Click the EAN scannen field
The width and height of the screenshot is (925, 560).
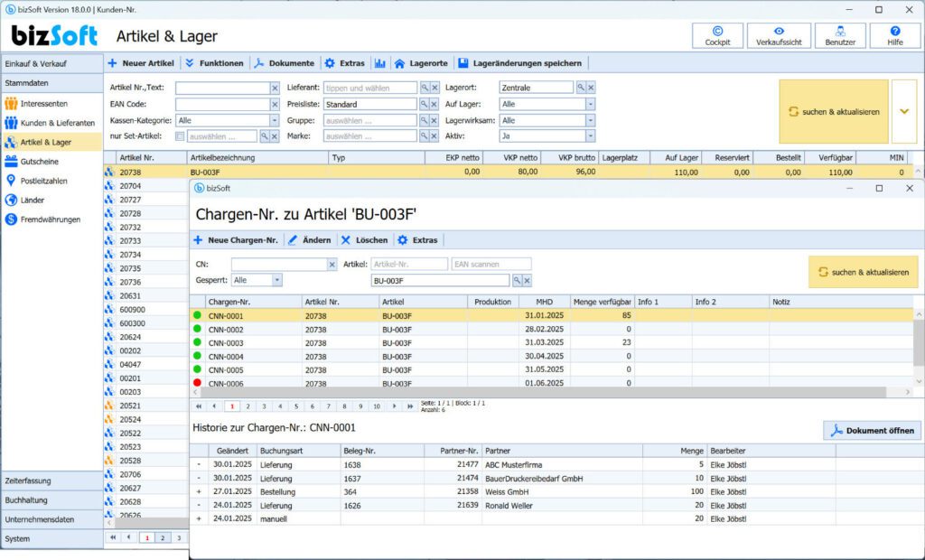491,265
